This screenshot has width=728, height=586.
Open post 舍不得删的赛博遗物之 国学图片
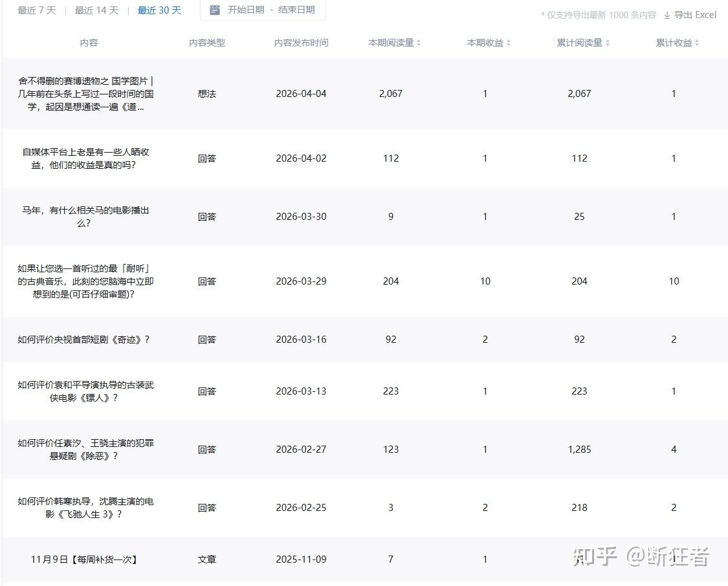coord(85,94)
